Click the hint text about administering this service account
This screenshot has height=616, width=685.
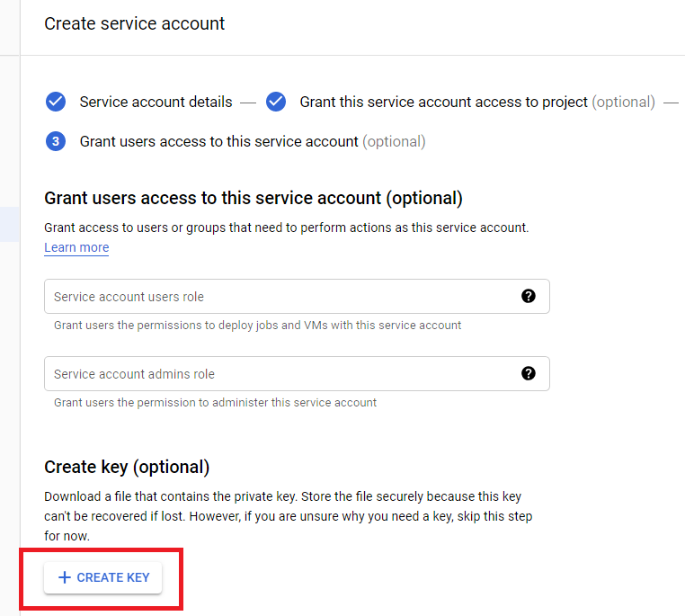215,402
